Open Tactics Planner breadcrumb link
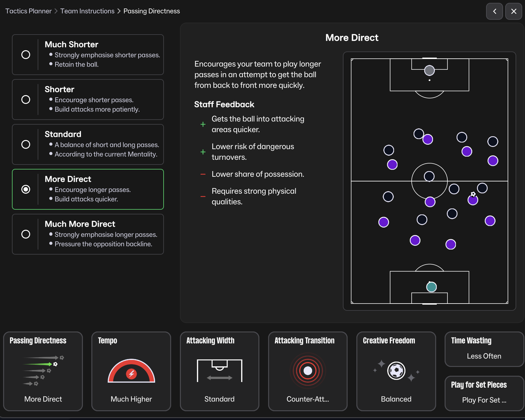Viewport: 525px width, 420px height. click(x=28, y=11)
